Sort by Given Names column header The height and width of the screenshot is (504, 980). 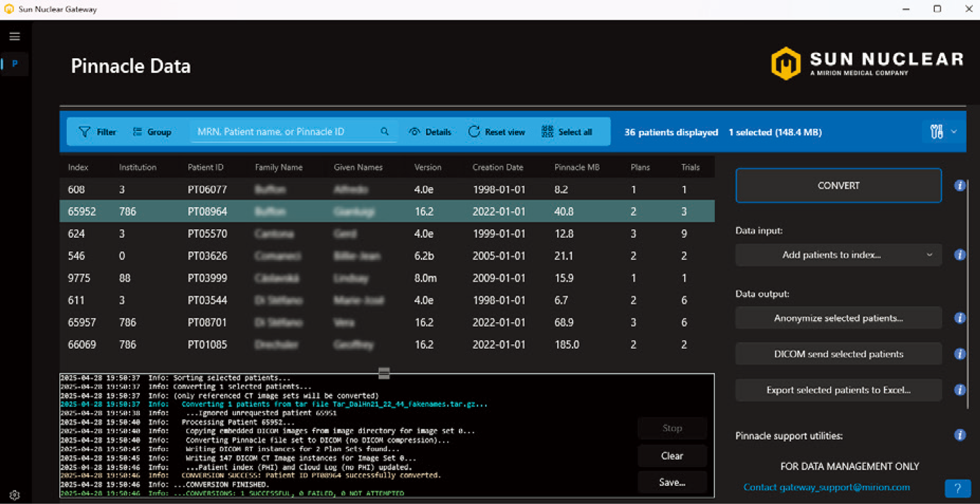coord(358,167)
